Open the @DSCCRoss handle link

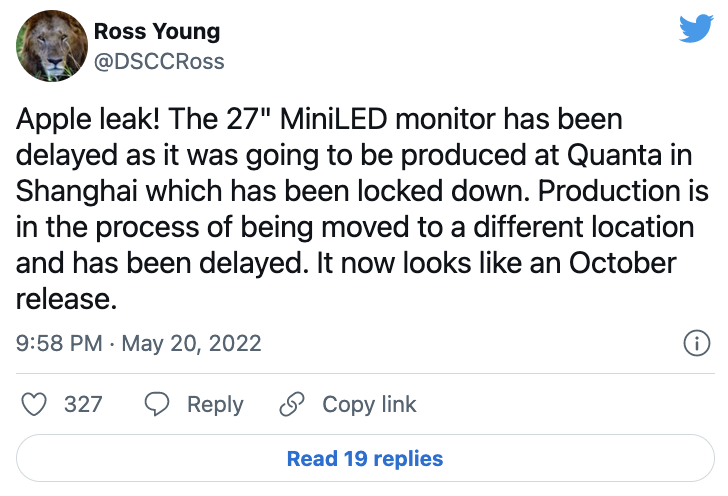[x=159, y=61]
